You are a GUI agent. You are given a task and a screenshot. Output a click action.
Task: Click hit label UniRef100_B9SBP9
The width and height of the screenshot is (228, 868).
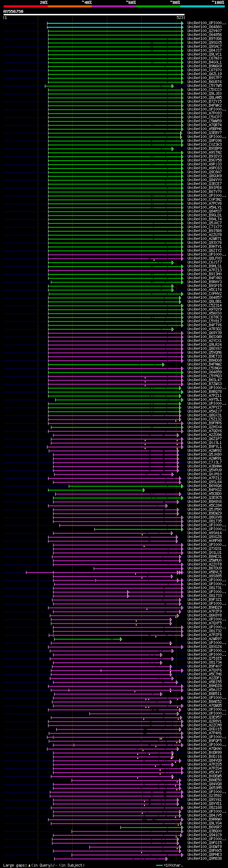(x=204, y=148)
